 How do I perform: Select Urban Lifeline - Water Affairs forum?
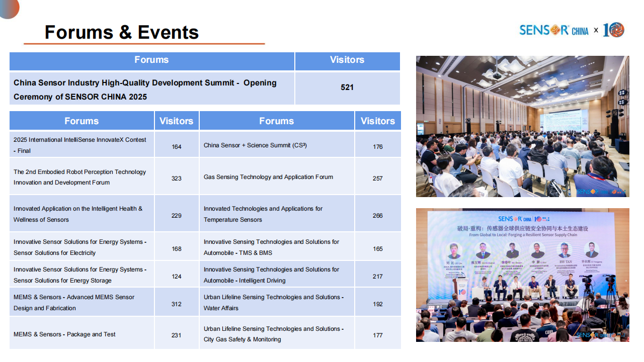click(273, 303)
